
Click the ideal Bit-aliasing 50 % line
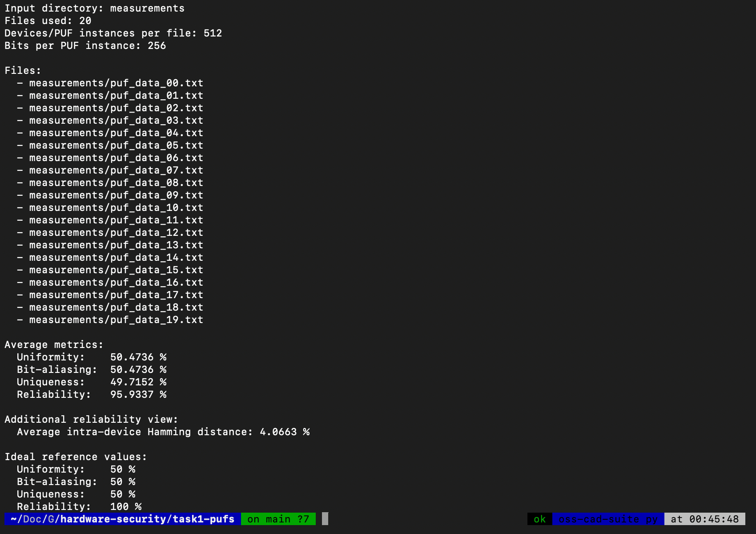click(x=76, y=482)
